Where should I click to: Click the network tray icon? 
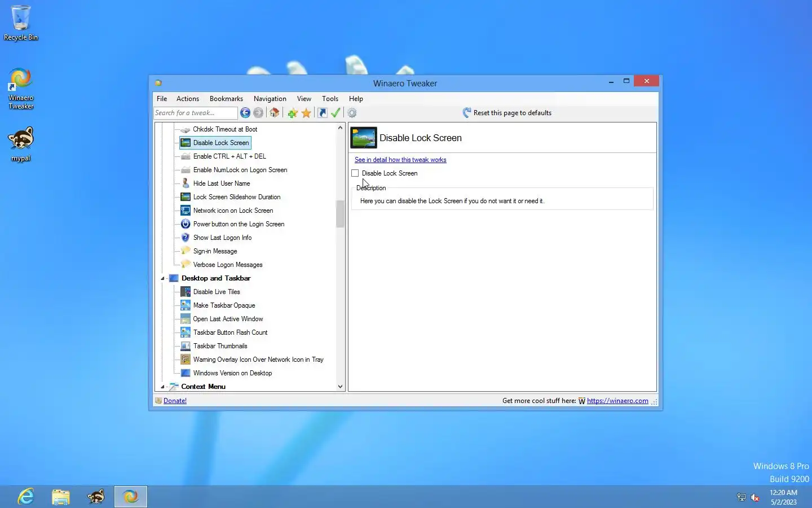tap(742, 497)
